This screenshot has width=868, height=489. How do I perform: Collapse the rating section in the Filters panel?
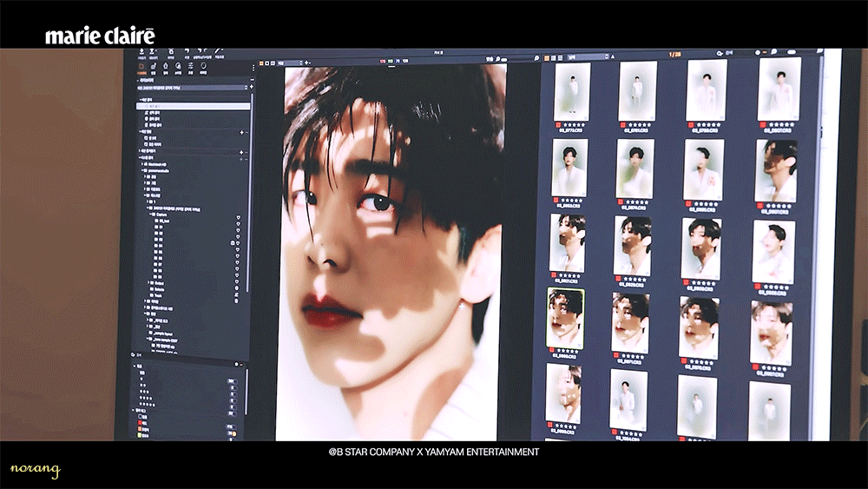click(x=134, y=366)
